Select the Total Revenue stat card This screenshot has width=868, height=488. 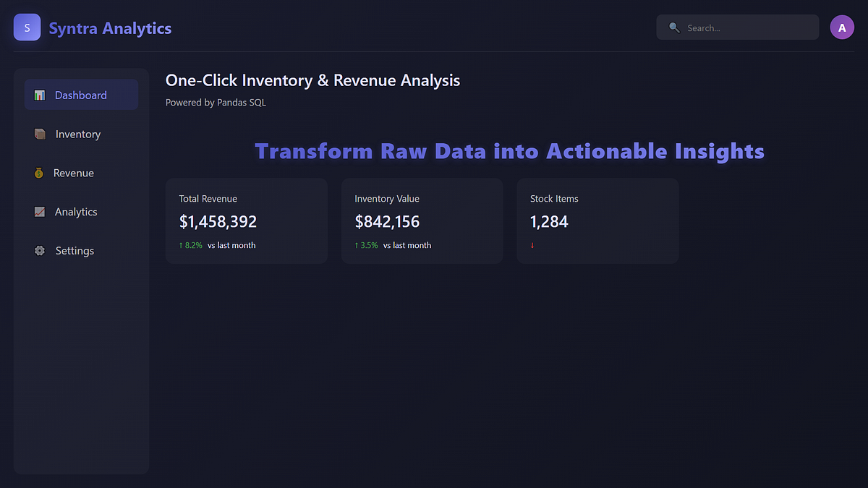point(247,221)
